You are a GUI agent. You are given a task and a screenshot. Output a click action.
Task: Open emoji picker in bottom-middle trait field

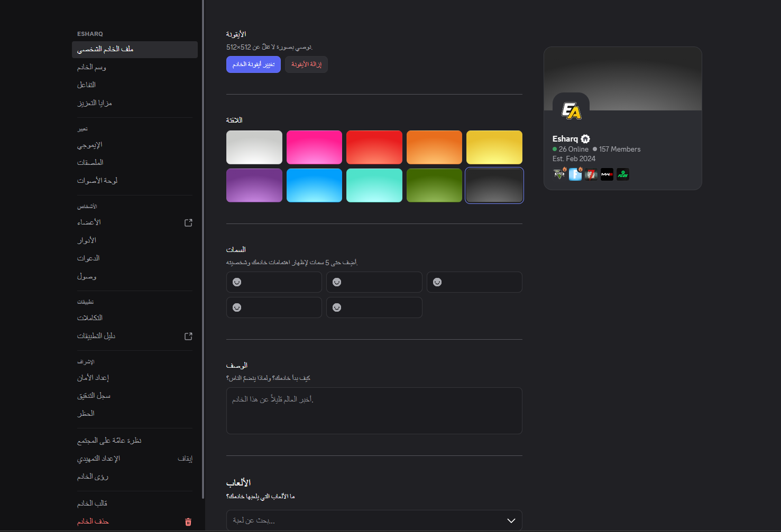click(x=337, y=307)
